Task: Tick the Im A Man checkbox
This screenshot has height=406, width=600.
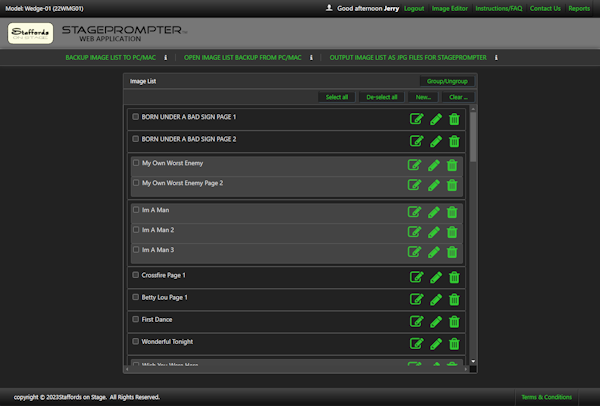Action: tap(136, 209)
